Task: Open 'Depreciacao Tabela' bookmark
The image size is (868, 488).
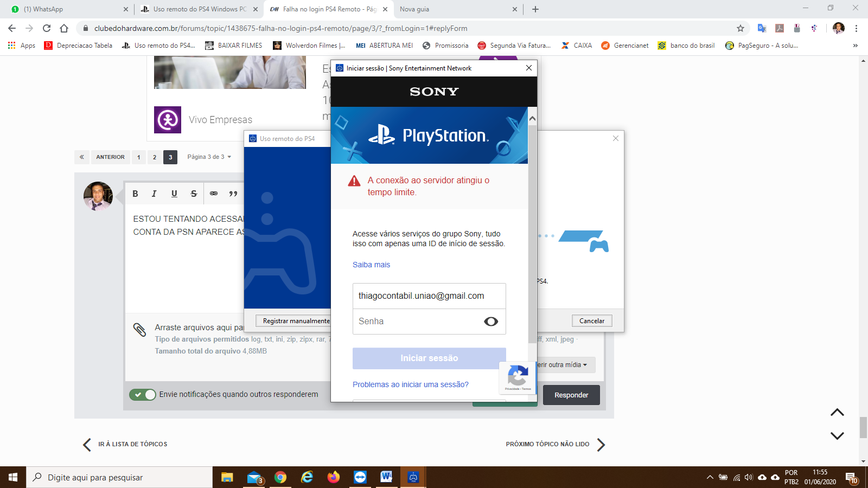Action: (x=79, y=46)
